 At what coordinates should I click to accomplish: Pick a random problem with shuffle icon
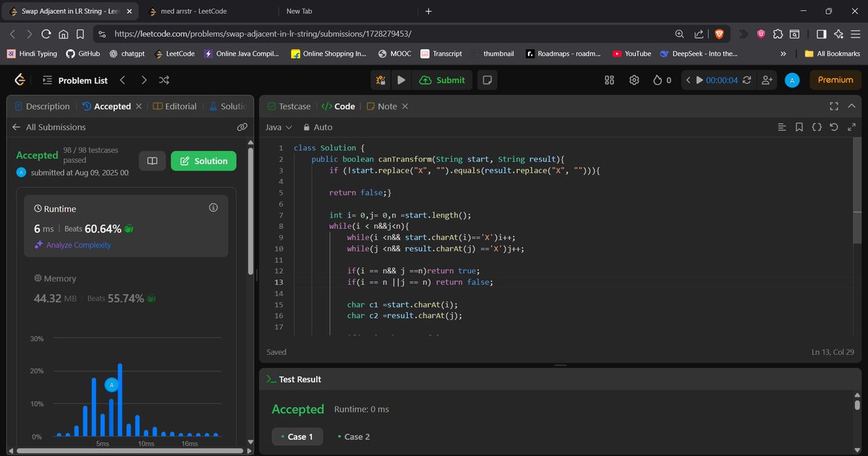click(164, 80)
